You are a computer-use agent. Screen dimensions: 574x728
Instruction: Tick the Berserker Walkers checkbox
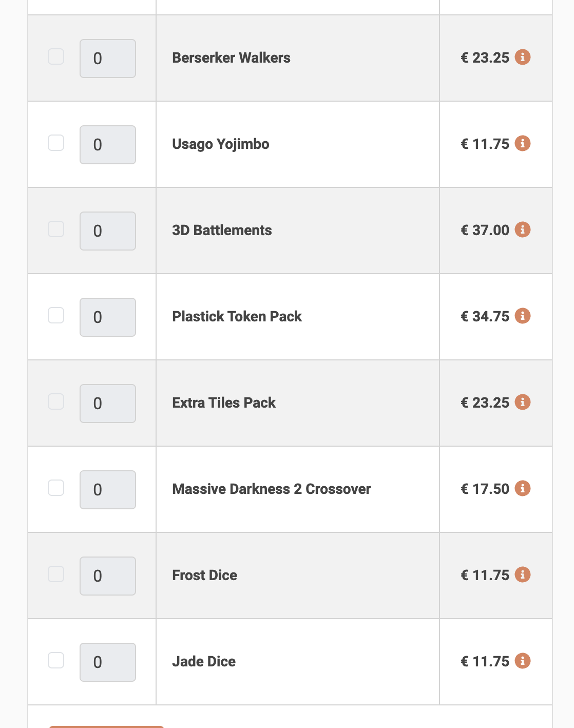click(x=56, y=56)
